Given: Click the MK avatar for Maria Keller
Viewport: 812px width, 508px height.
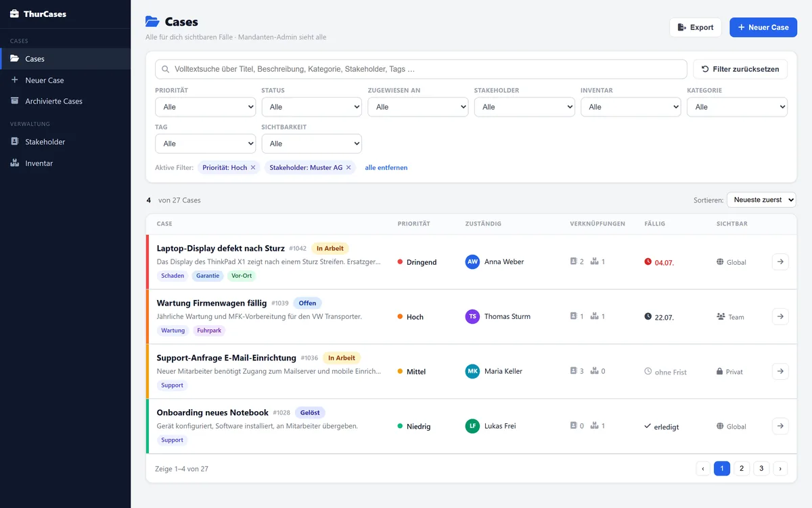Looking at the screenshot, I should click(472, 371).
